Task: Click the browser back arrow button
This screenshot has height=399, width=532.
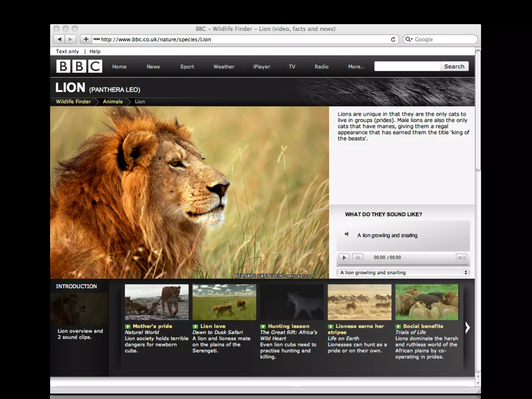Action: [x=59, y=39]
